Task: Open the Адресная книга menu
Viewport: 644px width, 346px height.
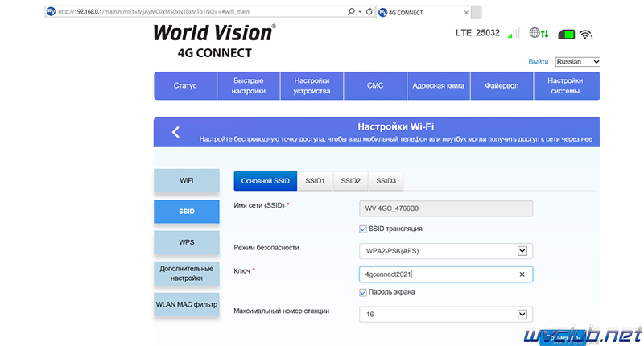Action: pyautogui.click(x=438, y=86)
